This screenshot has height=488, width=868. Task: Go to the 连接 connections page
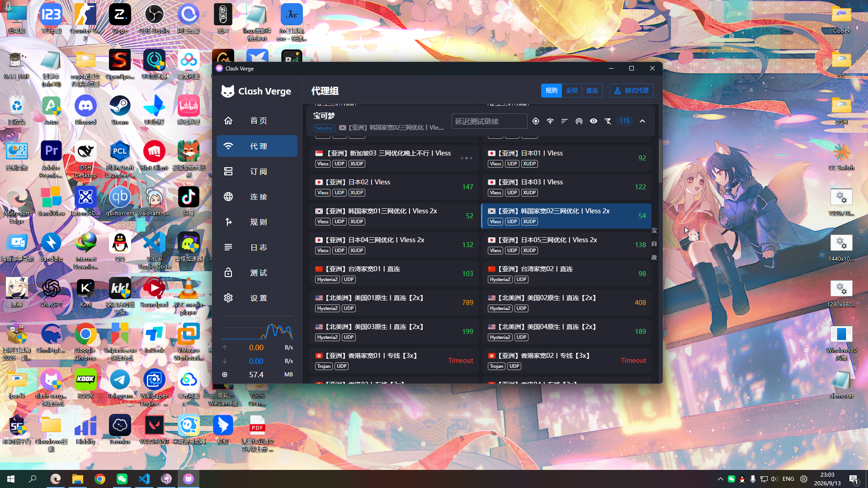coord(257,197)
